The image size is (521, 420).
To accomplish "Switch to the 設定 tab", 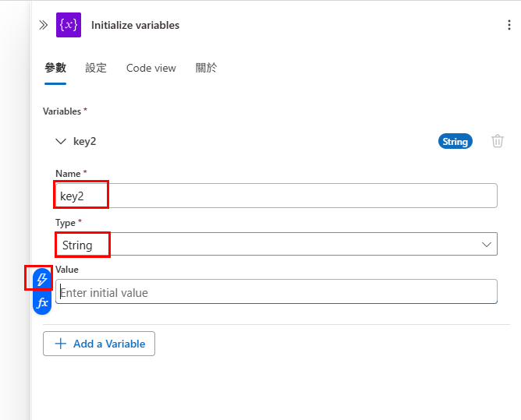I will tap(96, 68).
